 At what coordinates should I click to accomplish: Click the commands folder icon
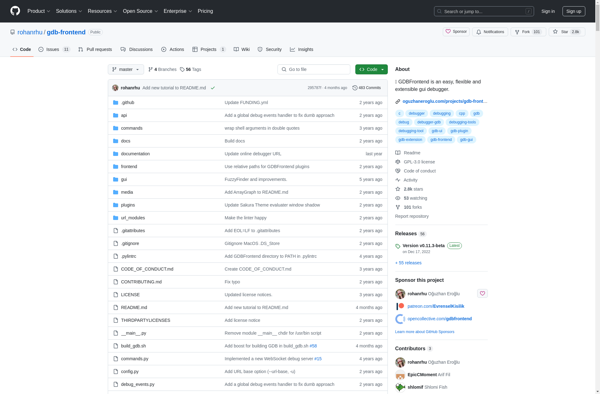pos(116,128)
